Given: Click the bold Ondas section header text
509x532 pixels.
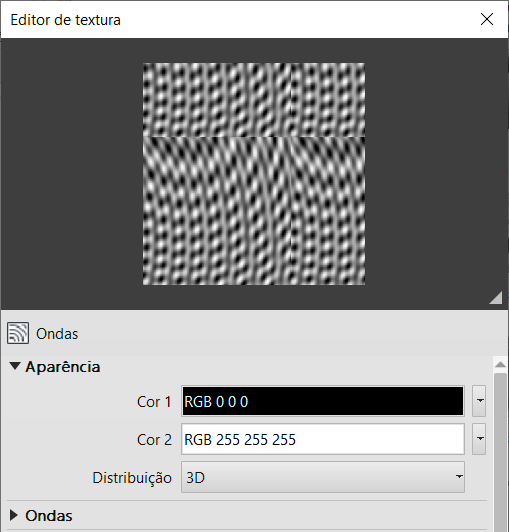Looking at the screenshot, I should pos(49,515).
